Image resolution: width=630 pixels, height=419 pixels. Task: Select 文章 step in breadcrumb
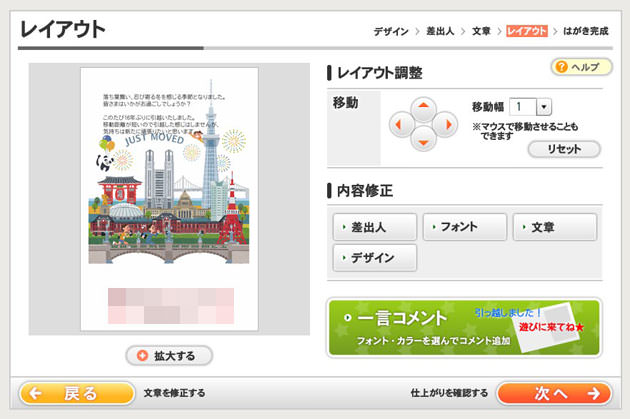(x=481, y=31)
